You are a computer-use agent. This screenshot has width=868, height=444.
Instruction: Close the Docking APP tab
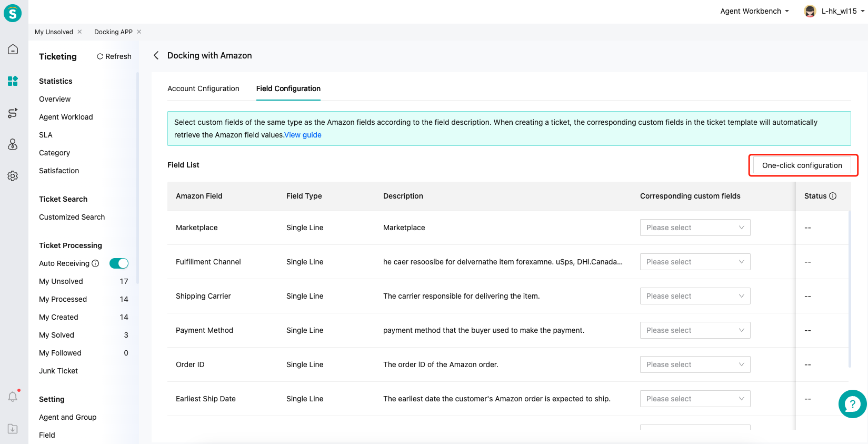point(139,32)
